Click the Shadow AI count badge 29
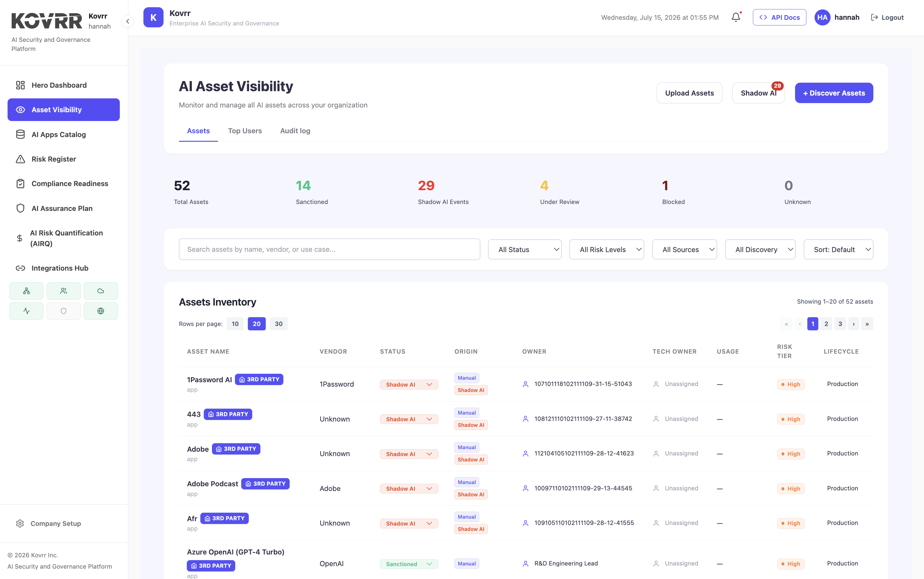This screenshot has height=579, width=924. 777,86
